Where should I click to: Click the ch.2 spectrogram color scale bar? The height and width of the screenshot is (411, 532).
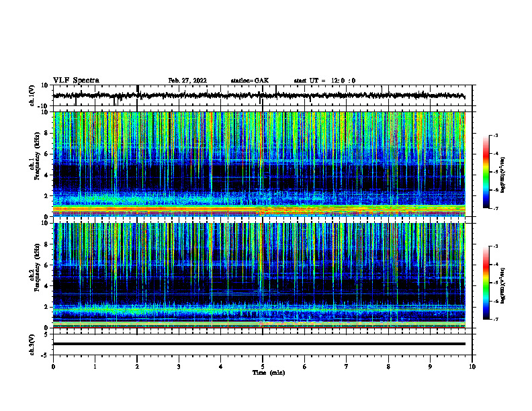click(486, 283)
